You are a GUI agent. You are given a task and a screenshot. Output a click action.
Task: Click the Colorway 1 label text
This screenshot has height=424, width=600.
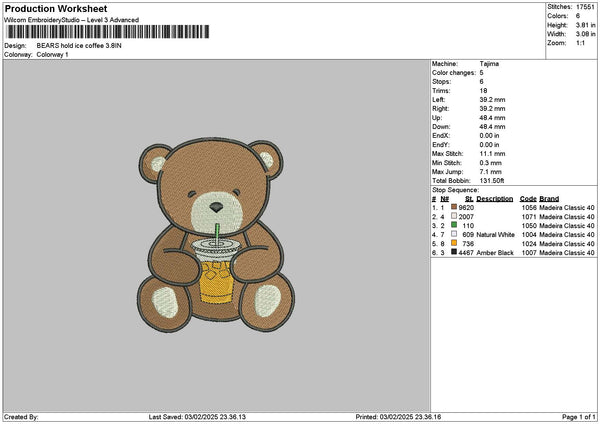pyautogui.click(x=51, y=54)
